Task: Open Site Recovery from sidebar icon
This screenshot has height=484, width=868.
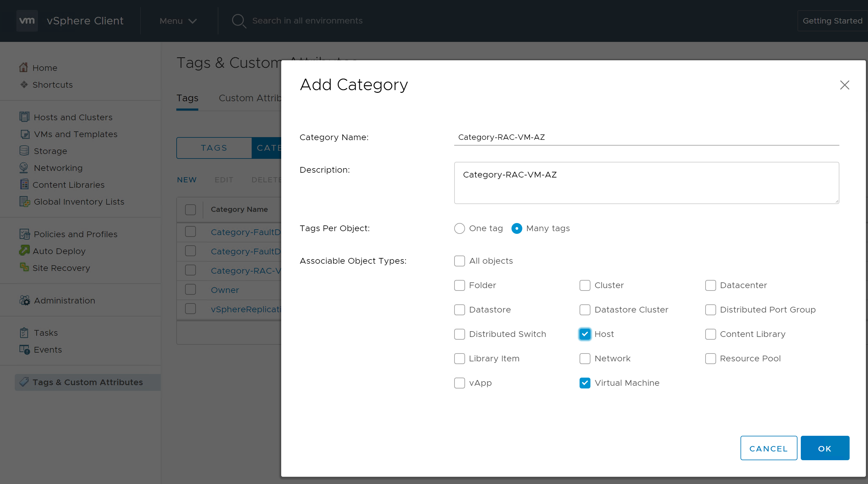Action: coord(24,267)
